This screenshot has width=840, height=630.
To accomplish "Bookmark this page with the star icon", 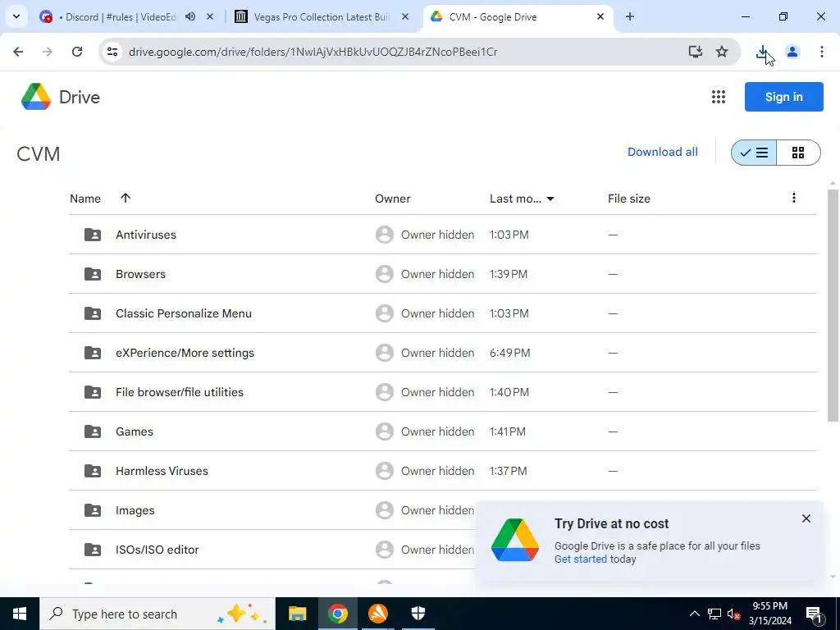I will [722, 52].
